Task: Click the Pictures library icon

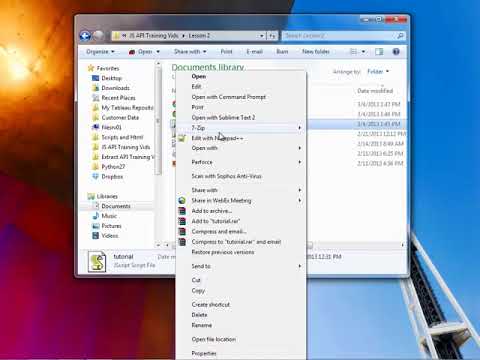Action: point(95,226)
